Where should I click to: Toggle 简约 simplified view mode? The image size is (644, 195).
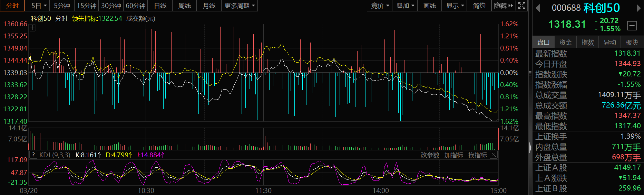click(479, 6)
